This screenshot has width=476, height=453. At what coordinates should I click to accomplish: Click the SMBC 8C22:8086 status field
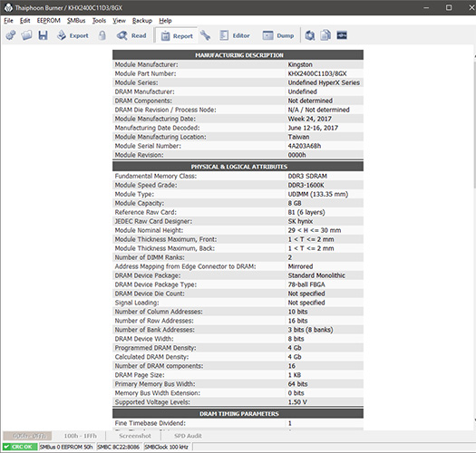[x=119, y=447]
